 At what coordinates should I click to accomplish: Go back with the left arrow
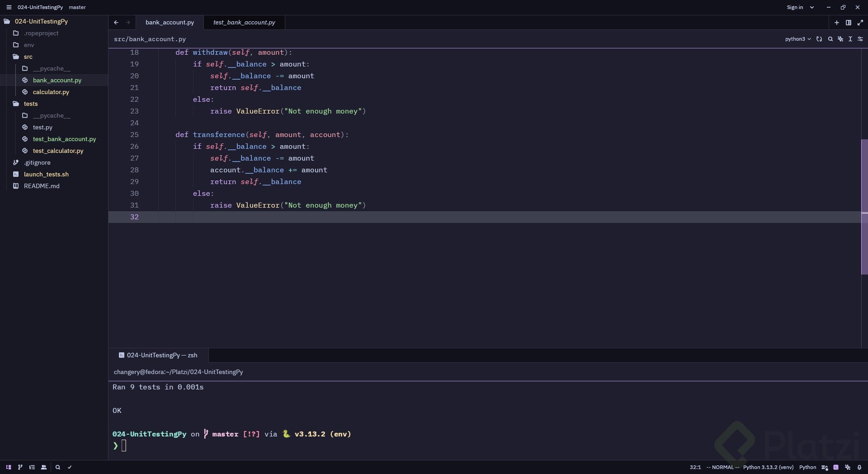coord(116,22)
